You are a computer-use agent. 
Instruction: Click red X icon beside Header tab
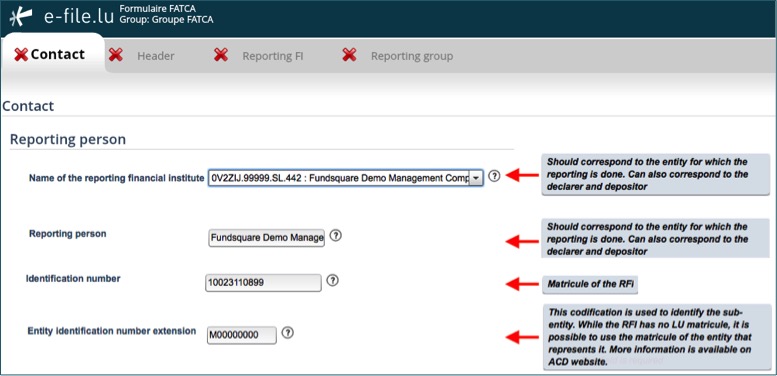pyautogui.click(x=115, y=54)
